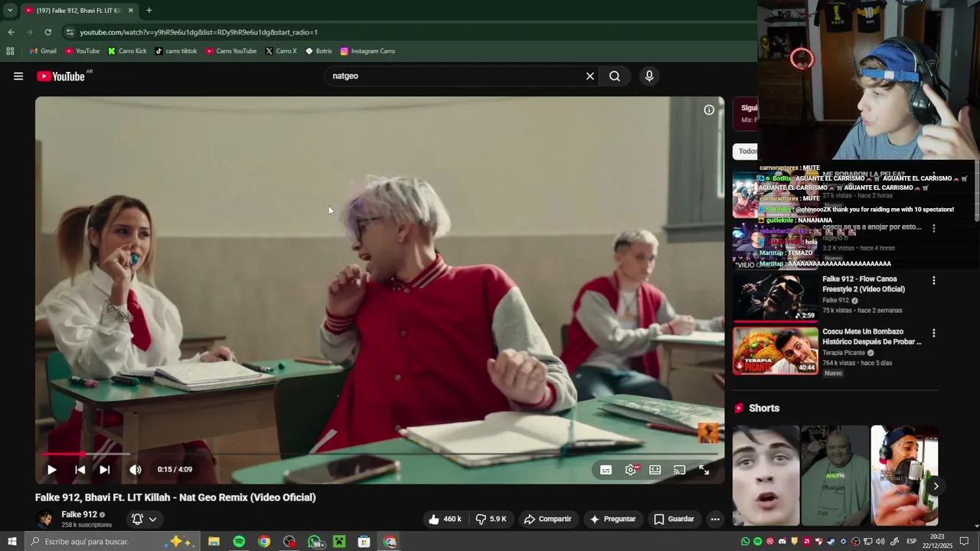980x551 pixels.
Task: Open the Botrix bookmark
Action: click(318, 51)
